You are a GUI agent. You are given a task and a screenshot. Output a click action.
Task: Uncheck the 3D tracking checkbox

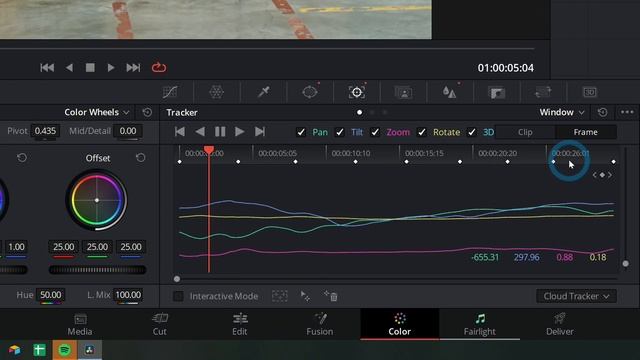pos(471,132)
